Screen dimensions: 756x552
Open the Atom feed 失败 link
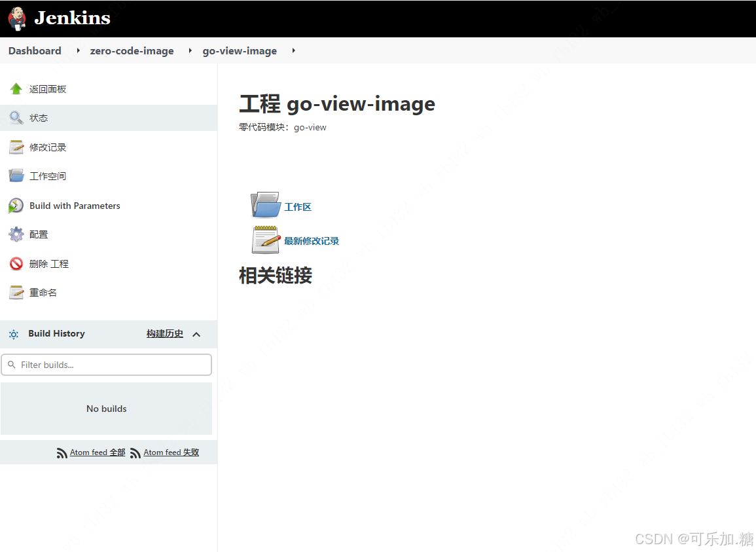click(x=171, y=452)
